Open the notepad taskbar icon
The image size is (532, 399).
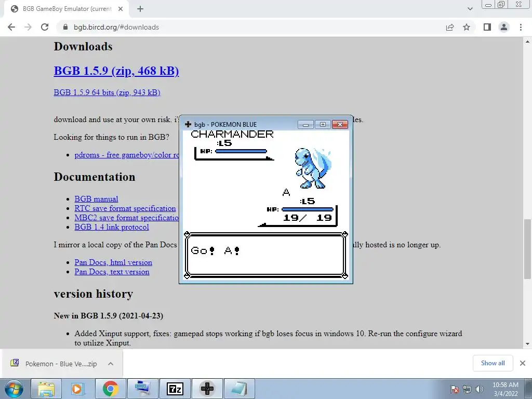(x=239, y=389)
